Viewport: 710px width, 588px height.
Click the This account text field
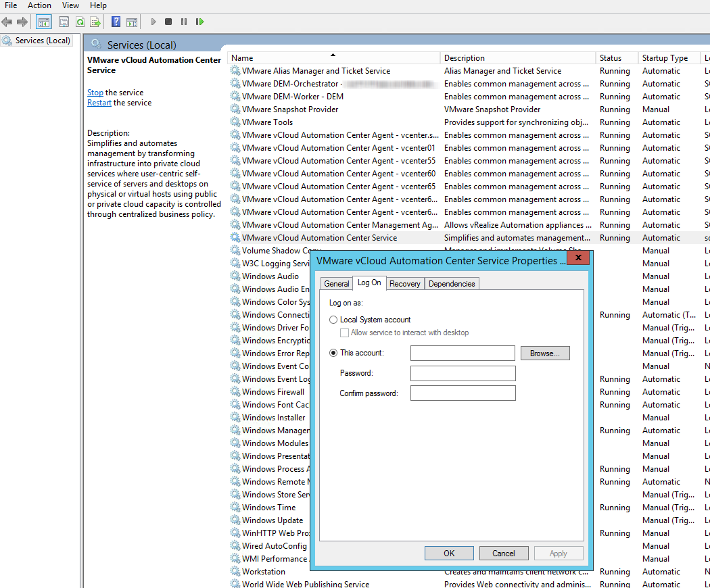[x=463, y=353]
